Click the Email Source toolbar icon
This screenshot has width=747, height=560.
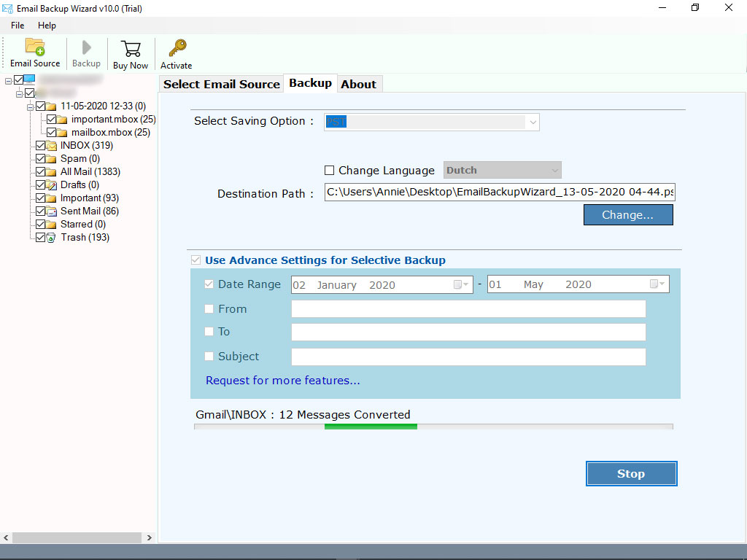coord(34,48)
